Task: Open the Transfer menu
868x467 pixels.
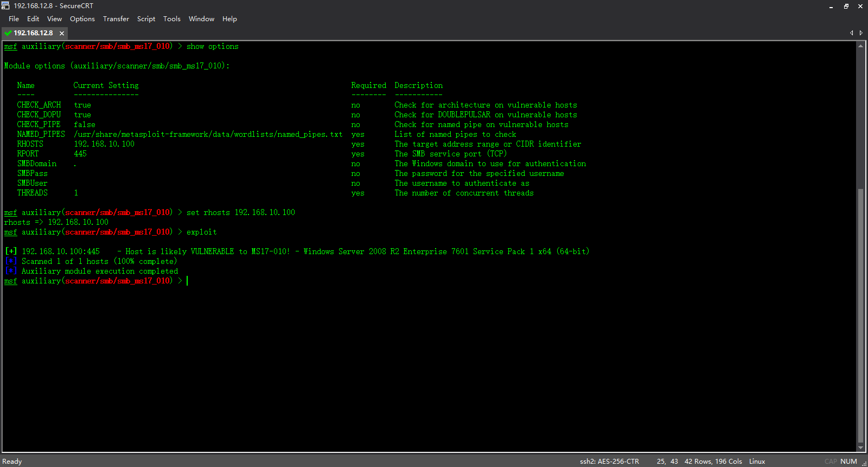Action: pos(116,18)
